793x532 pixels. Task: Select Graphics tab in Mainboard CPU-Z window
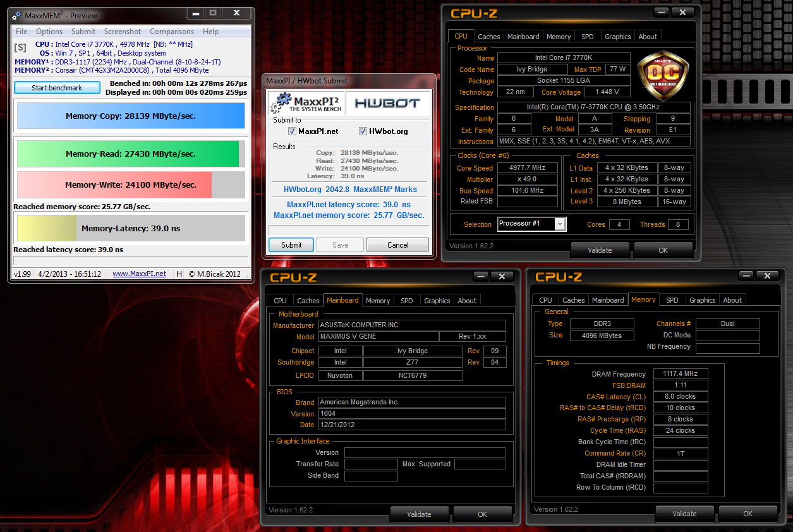tap(437, 301)
